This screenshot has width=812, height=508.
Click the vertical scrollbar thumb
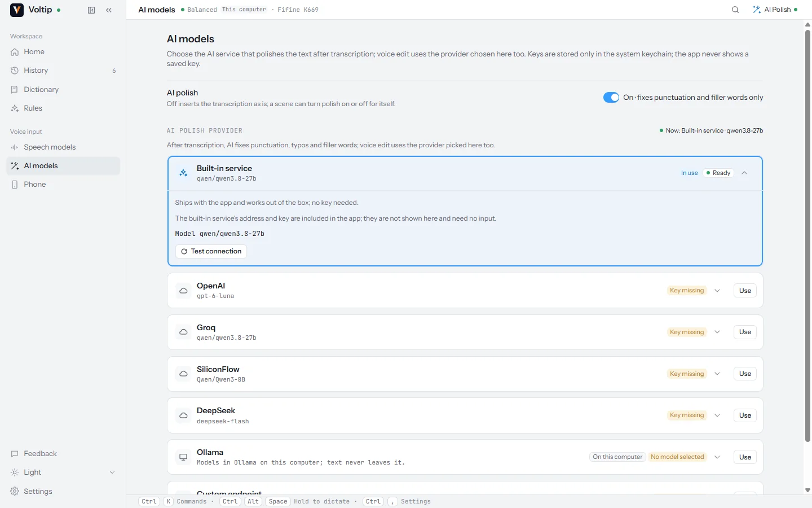coord(807,236)
